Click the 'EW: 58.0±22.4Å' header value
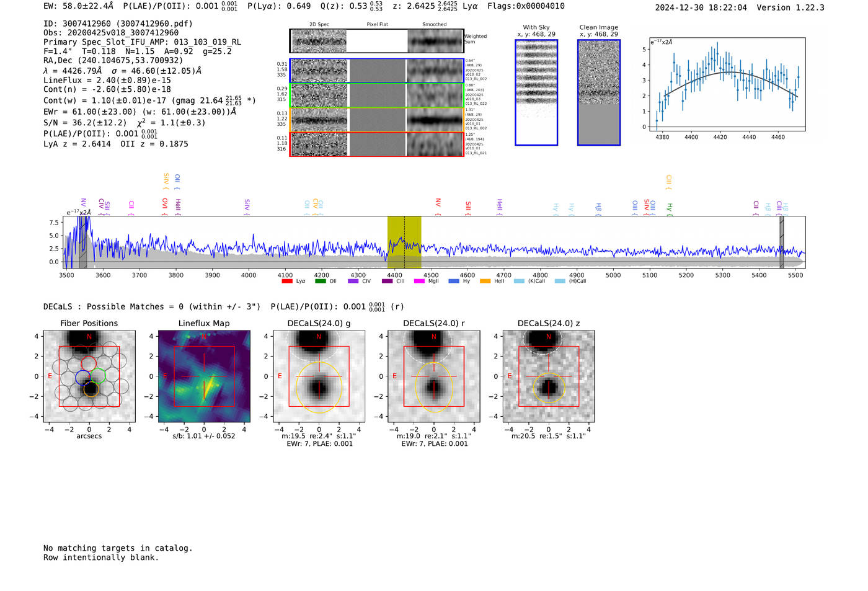The height and width of the screenshot is (591, 868). click(x=79, y=6)
